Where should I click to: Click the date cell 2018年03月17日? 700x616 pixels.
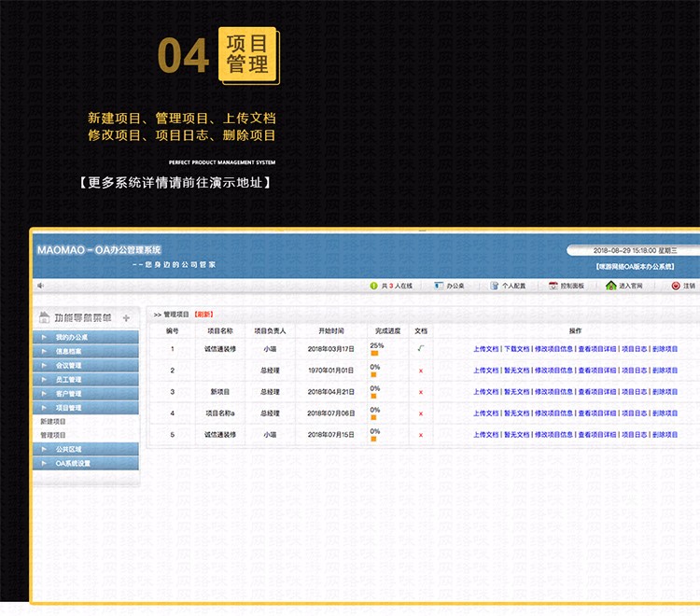click(x=330, y=349)
